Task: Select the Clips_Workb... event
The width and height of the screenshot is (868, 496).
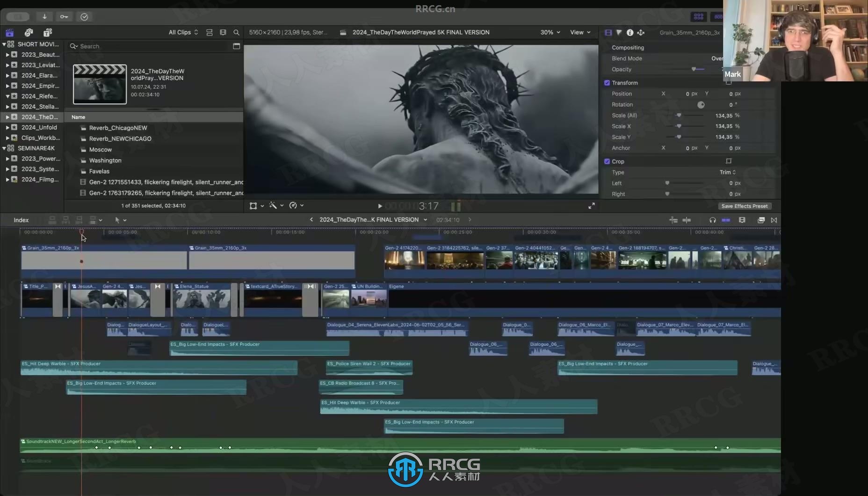Action: point(41,138)
